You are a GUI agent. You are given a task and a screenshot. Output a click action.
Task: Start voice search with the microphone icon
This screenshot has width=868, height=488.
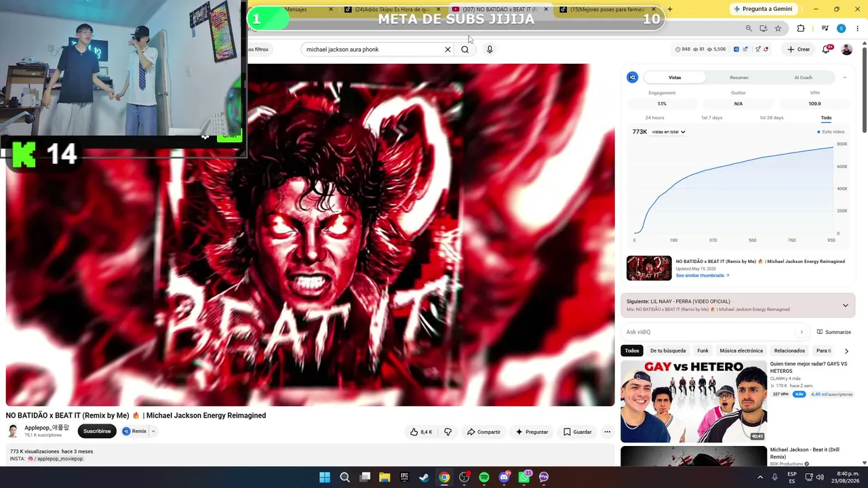click(490, 49)
